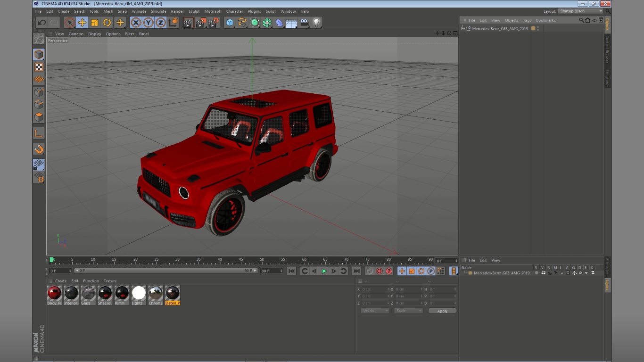
Task: Activate the Move tool in top toolbar
Action: (82, 22)
